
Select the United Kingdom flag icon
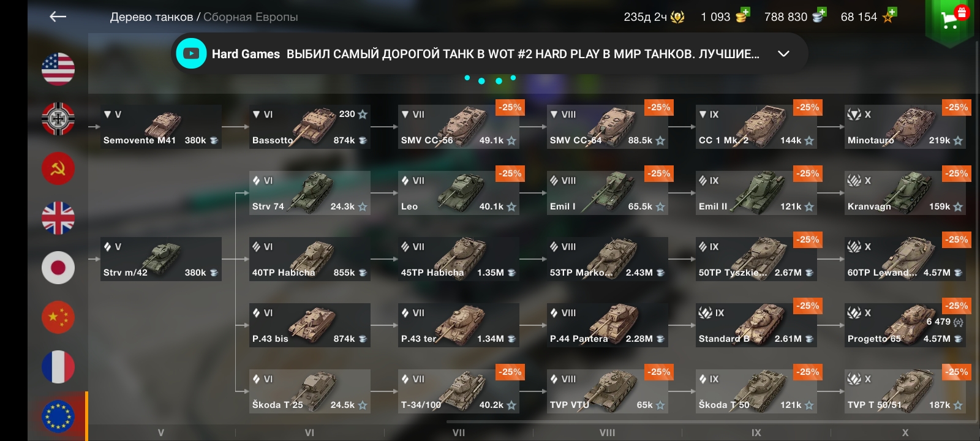click(58, 218)
